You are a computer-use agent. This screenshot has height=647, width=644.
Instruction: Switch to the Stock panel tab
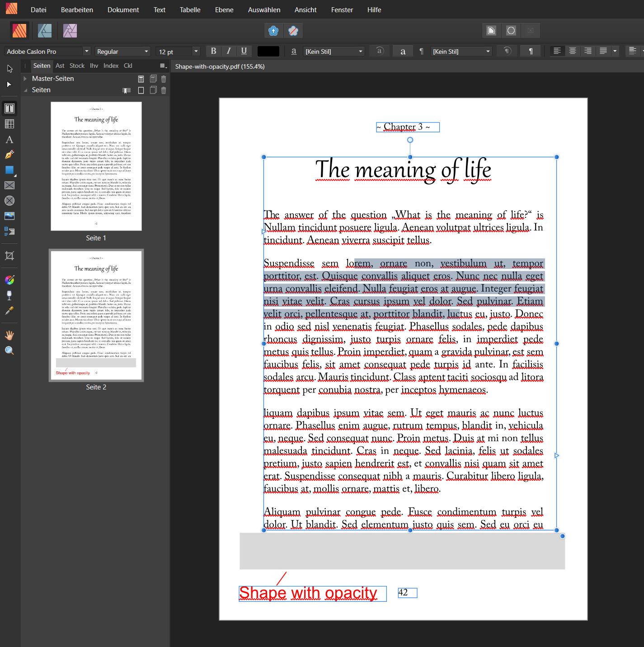pyautogui.click(x=77, y=66)
